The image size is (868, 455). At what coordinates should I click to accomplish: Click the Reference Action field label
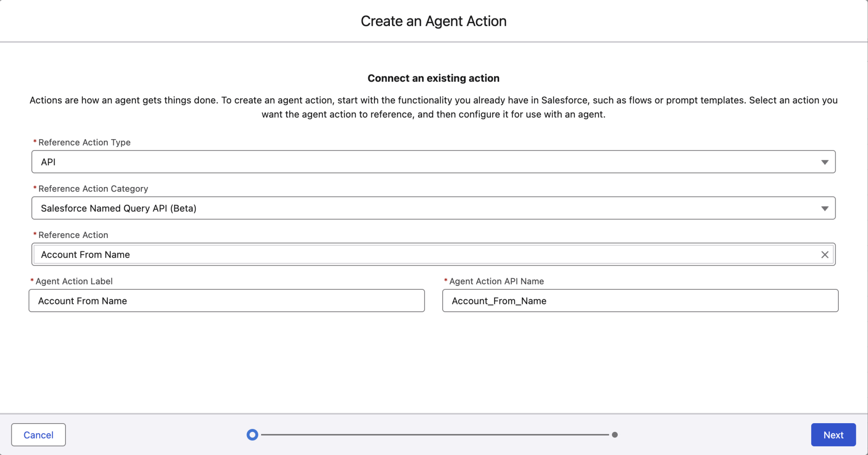[x=73, y=235]
